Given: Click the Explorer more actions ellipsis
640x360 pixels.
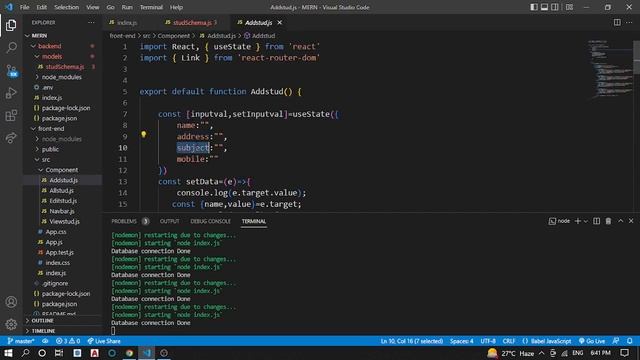Looking at the screenshot, I should [x=91, y=22].
